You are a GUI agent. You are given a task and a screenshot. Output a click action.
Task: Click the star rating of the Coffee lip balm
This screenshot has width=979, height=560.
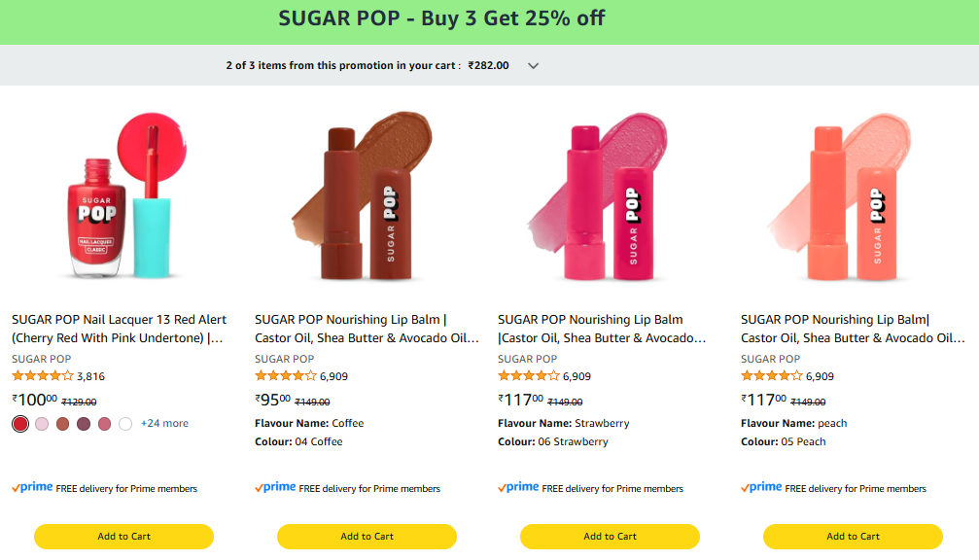click(x=286, y=376)
